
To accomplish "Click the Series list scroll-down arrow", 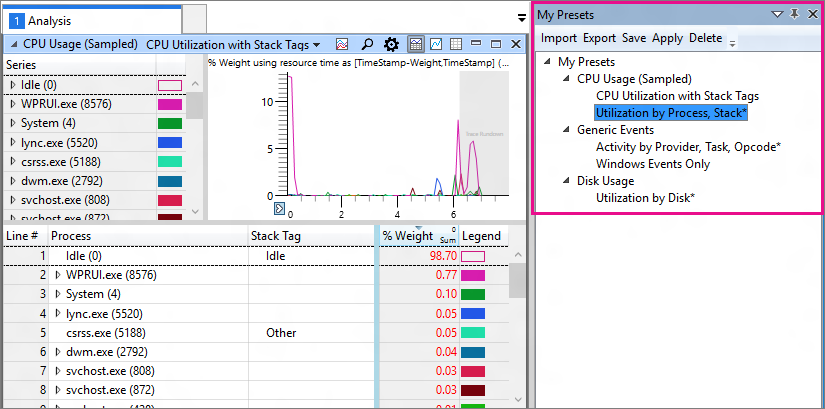I will tap(195, 211).
